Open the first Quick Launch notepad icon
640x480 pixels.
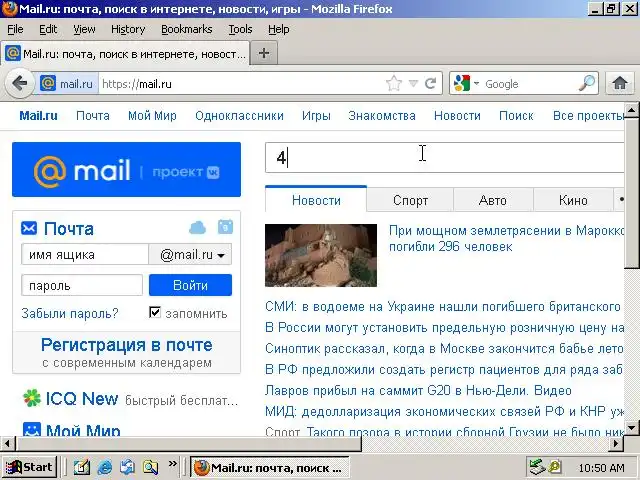(82, 467)
